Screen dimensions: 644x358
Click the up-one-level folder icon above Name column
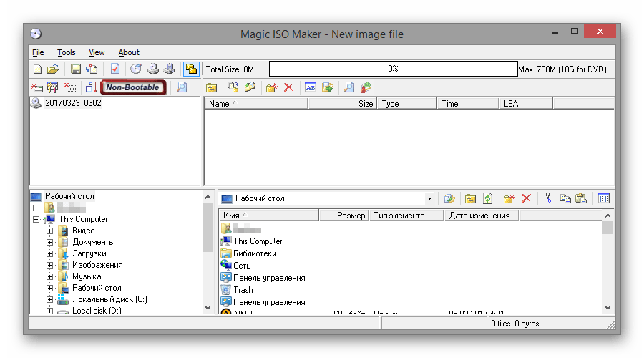tap(211, 87)
